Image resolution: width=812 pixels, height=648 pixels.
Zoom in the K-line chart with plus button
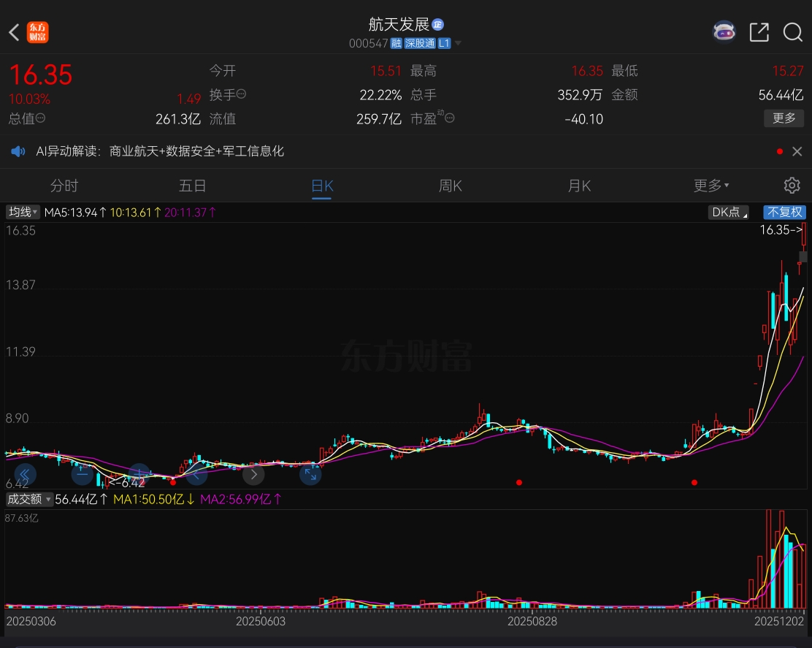click(139, 474)
